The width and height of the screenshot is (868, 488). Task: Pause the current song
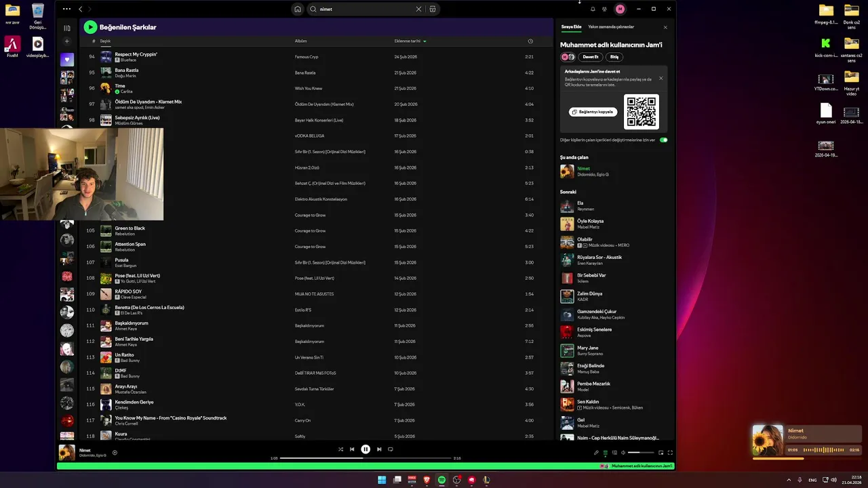click(366, 449)
